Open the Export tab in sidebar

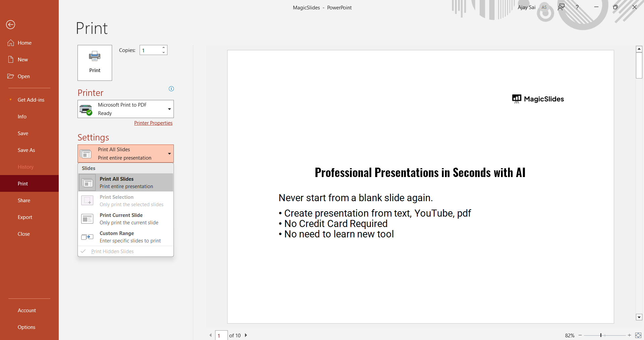coord(25,217)
